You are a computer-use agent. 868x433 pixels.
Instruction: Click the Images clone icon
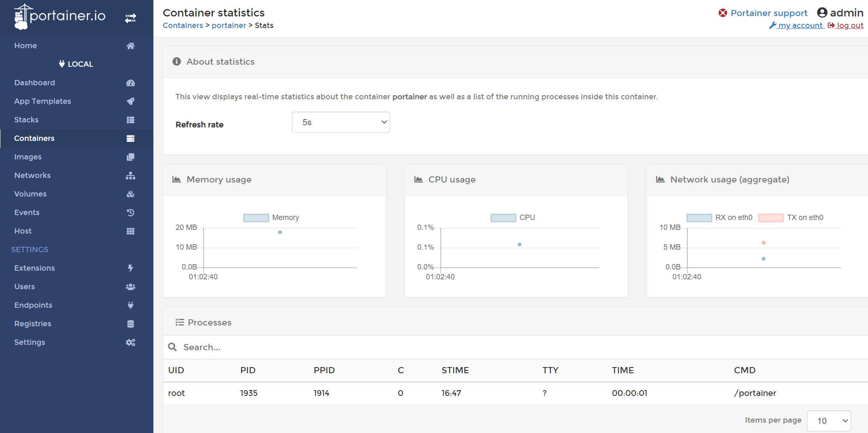(x=130, y=157)
